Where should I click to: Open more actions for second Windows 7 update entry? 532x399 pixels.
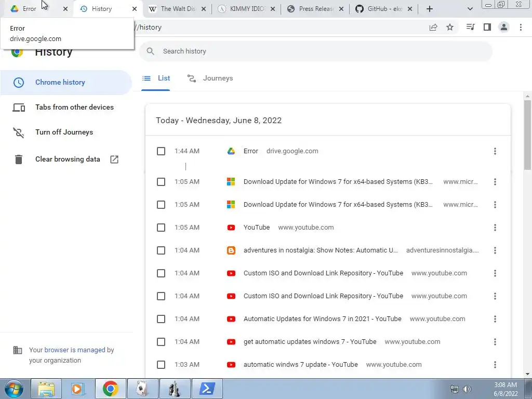pos(495,205)
